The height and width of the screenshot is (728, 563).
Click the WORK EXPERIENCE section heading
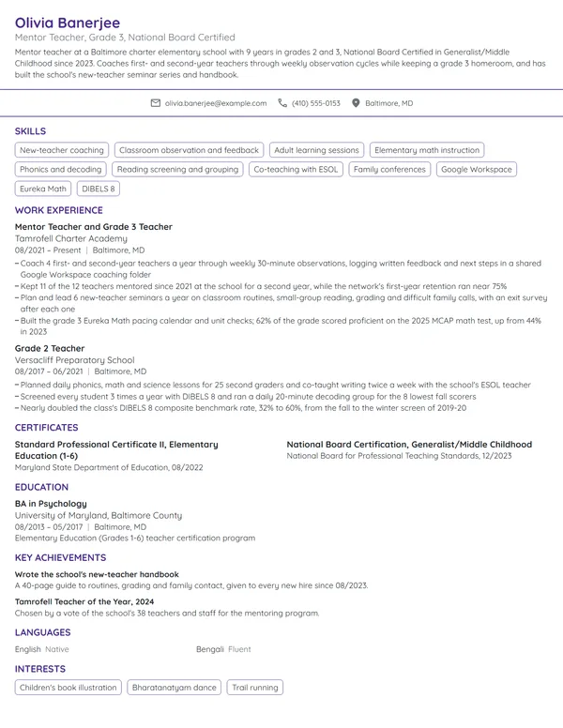click(59, 210)
